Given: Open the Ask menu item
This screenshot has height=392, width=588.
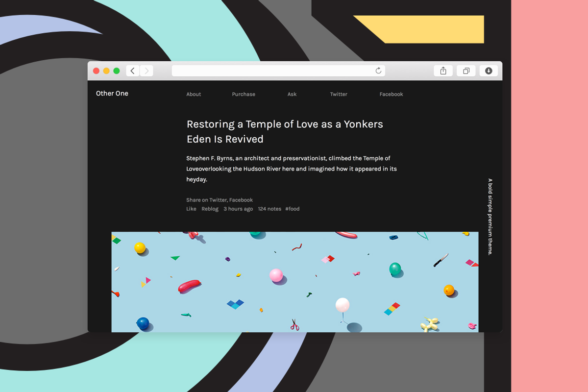Looking at the screenshot, I should click(x=292, y=94).
